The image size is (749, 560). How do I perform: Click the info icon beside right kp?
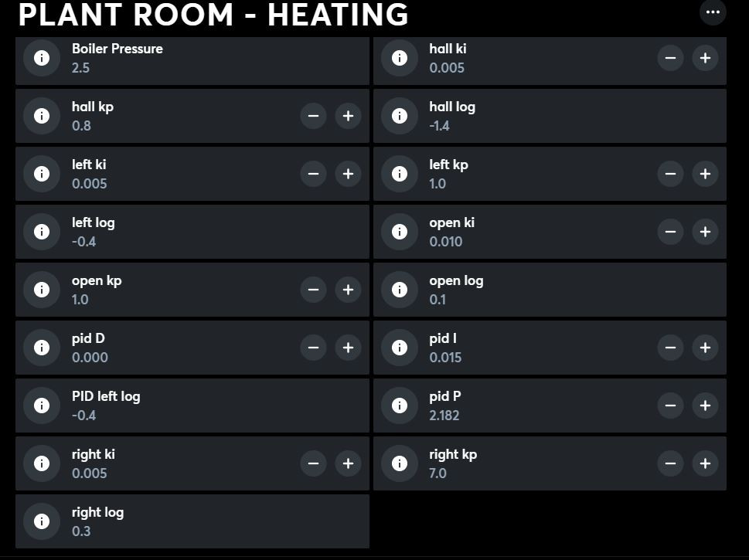point(400,463)
